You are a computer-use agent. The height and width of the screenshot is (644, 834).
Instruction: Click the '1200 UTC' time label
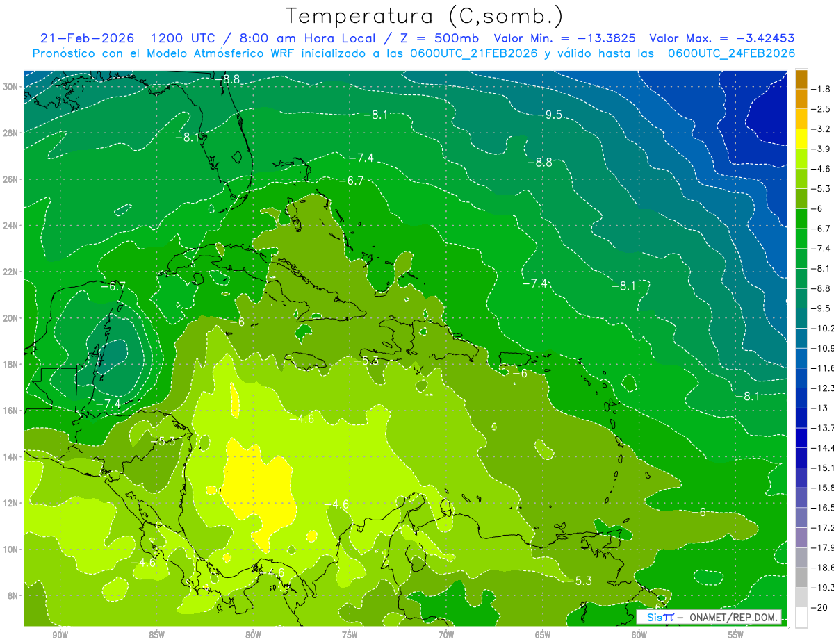(x=184, y=38)
